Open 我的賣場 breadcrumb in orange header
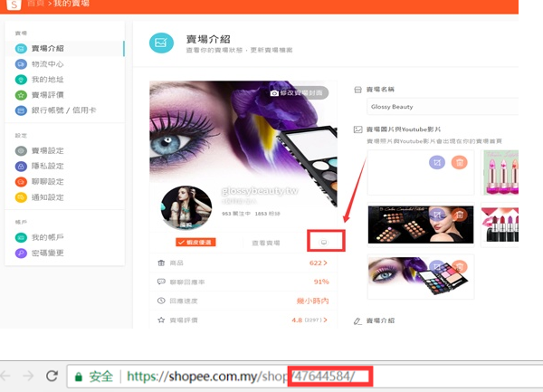Viewport: 543px width, 392px height. [71, 4]
